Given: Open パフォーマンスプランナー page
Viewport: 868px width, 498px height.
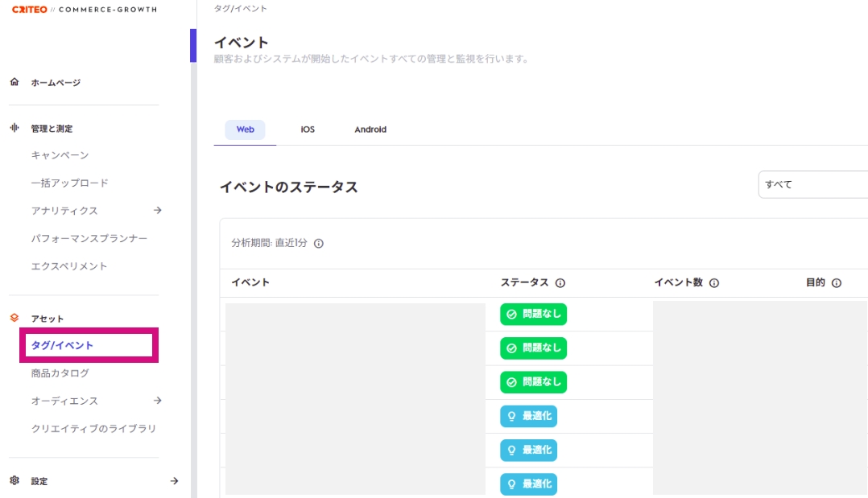Looking at the screenshot, I should click(x=89, y=238).
